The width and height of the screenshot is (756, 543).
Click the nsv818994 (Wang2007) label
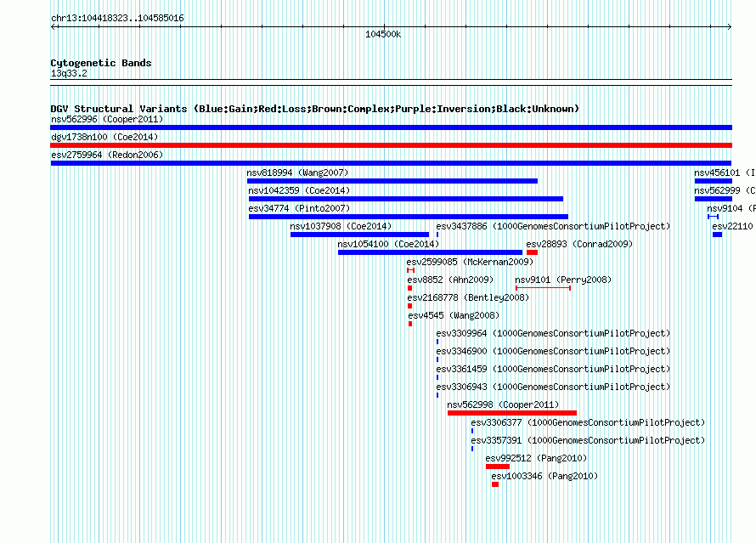click(x=297, y=173)
